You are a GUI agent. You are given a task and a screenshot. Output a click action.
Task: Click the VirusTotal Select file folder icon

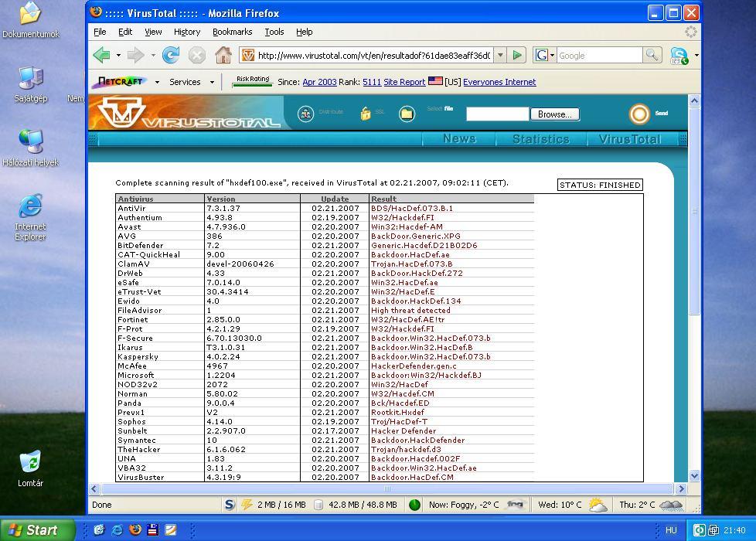[x=407, y=114]
